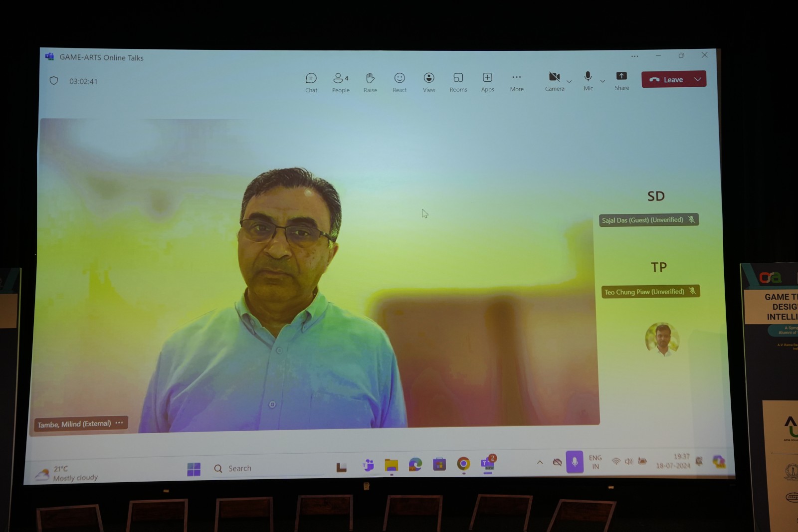
Task: Open the React emoji picker
Action: [399, 82]
